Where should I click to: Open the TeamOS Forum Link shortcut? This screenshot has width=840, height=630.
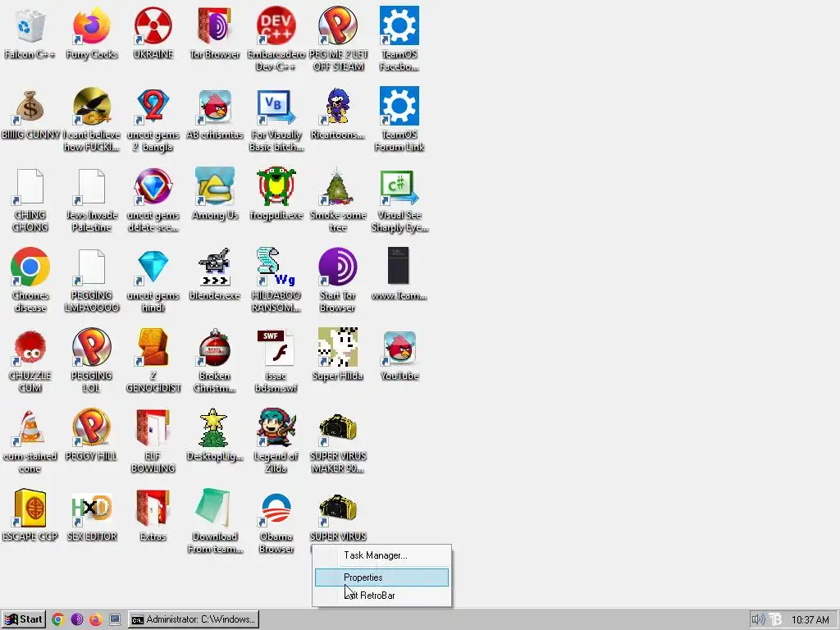pyautogui.click(x=399, y=106)
